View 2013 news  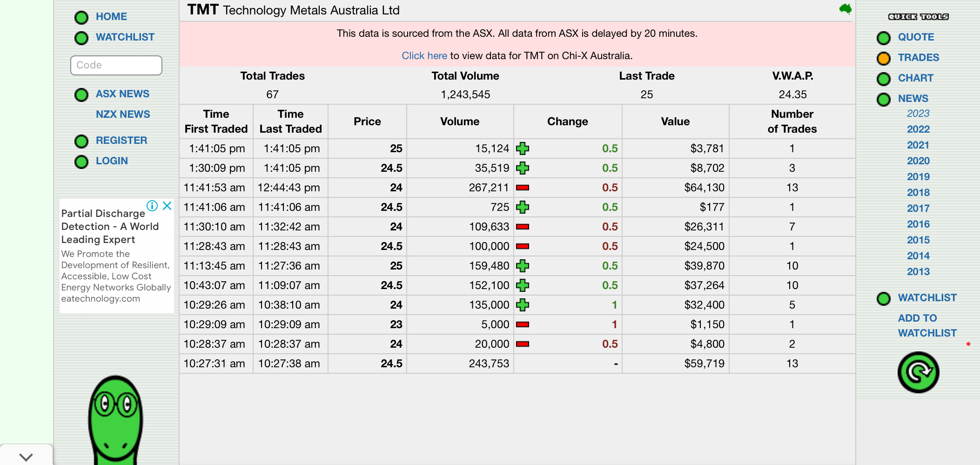(918, 272)
